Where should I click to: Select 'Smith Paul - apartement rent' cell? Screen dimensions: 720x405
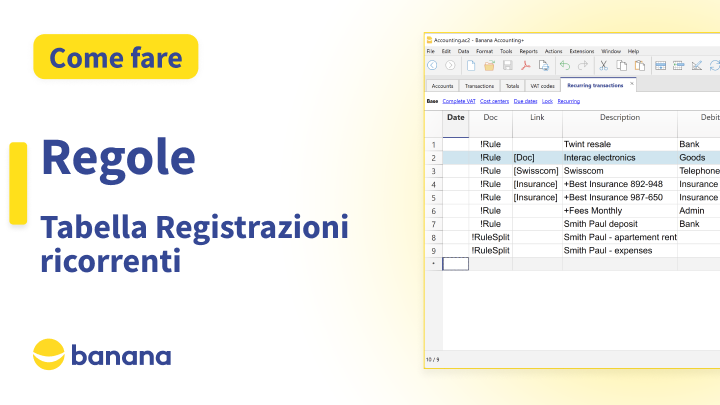point(620,237)
